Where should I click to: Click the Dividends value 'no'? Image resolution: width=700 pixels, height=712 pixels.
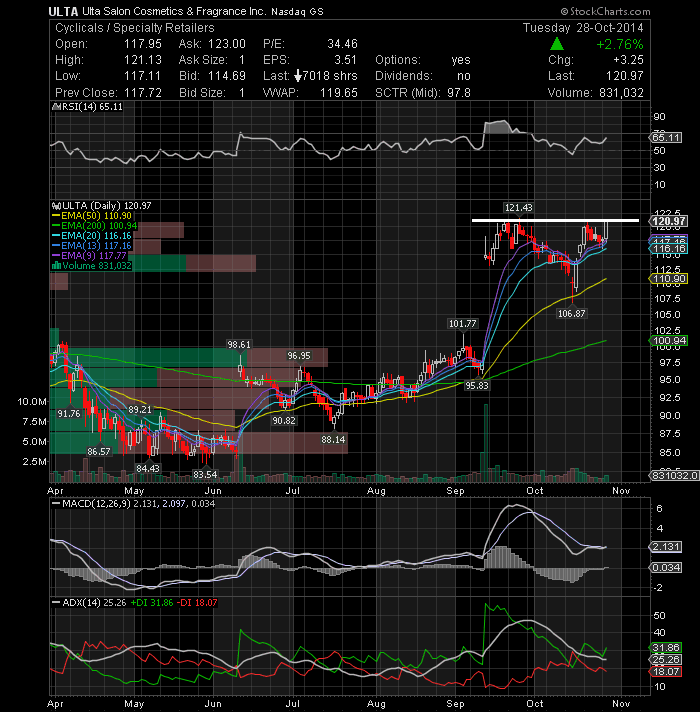[463, 76]
